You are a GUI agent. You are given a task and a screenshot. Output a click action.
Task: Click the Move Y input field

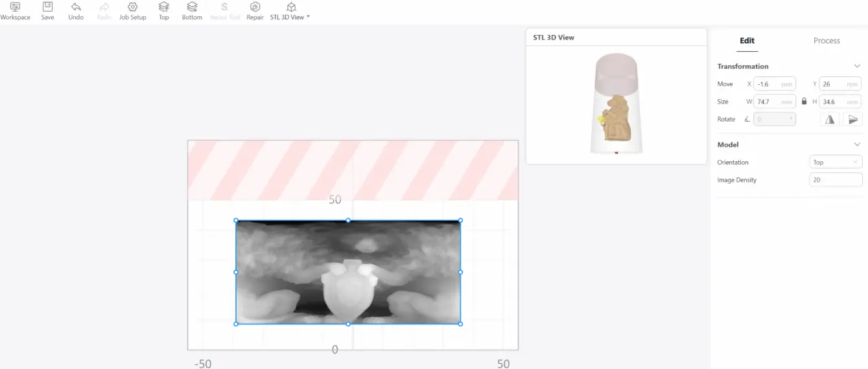click(x=841, y=84)
